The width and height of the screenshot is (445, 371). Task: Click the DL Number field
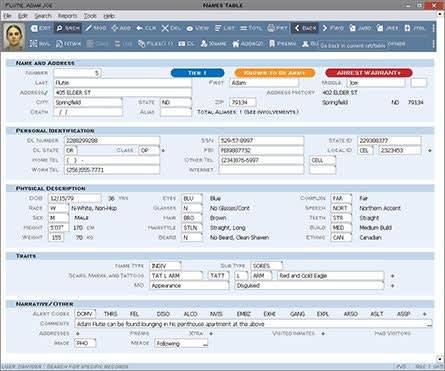click(112, 141)
